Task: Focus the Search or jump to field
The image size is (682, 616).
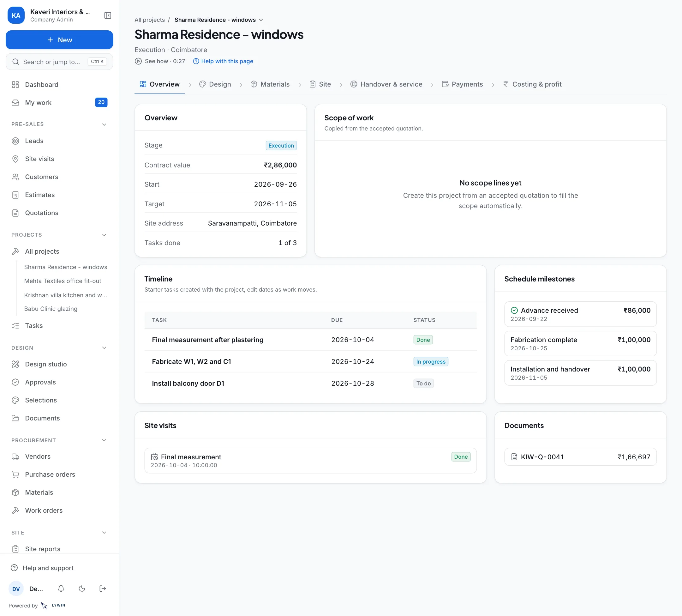Action: point(60,62)
